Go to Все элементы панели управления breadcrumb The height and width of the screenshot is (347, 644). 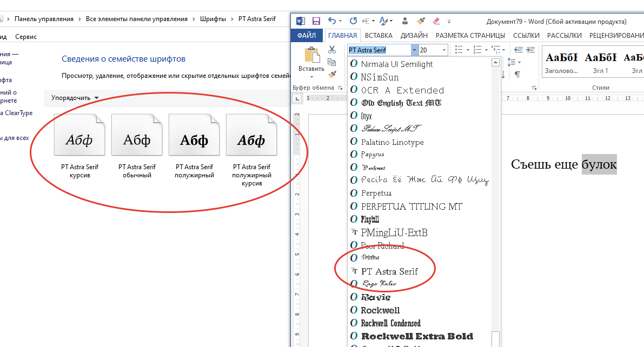(x=136, y=19)
